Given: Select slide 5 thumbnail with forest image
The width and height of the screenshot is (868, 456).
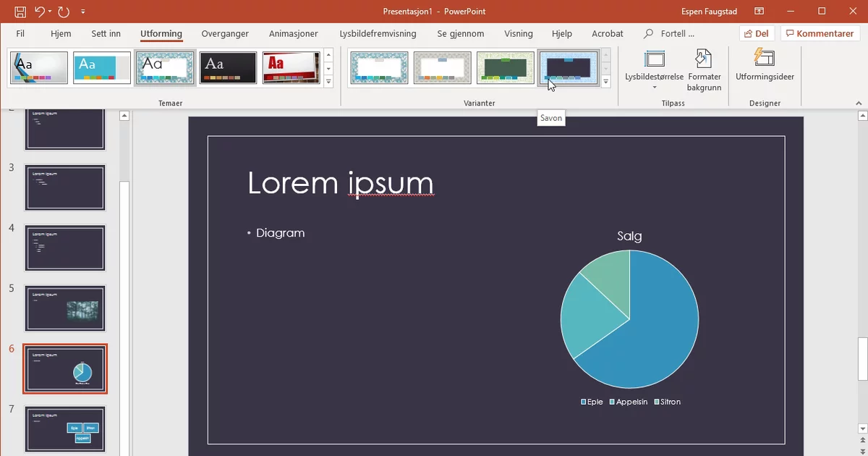Looking at the screenshot, I should click(65, 308).
